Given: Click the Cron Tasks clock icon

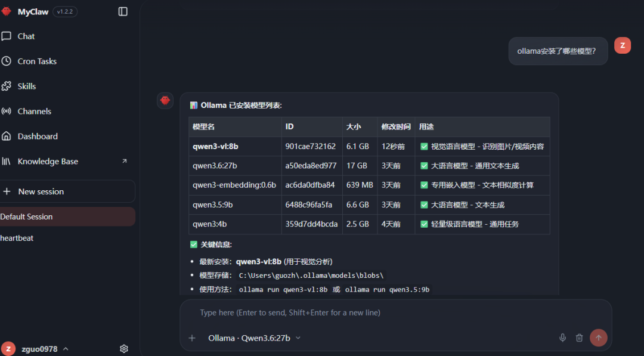Looking at the screenshot, I should tap(6, 61).
